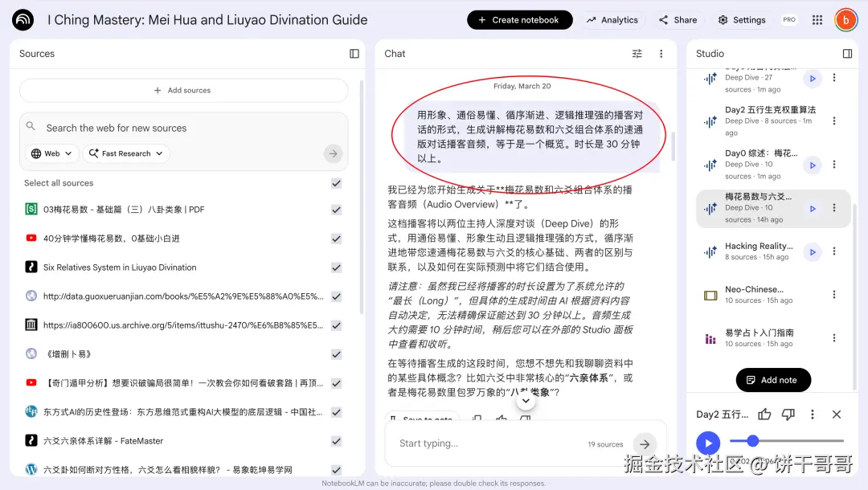
Task: Dislike the Day2 audio with thumbs down
Action: pos(788,414)
